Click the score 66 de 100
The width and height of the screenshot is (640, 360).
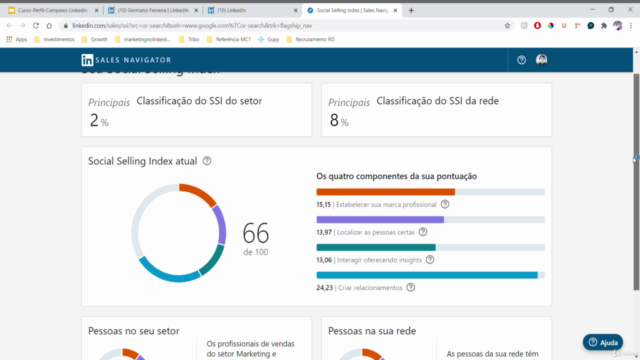(256, 239)
